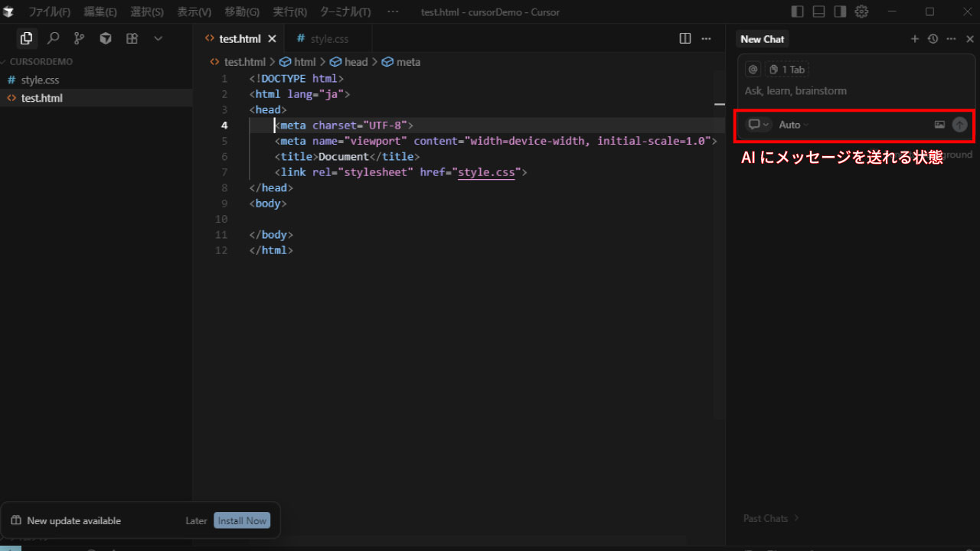Image resolution: width=980 pixels, height=551 pixels.
Task: Close the test.html editor tab
Action: pos(272,38)
